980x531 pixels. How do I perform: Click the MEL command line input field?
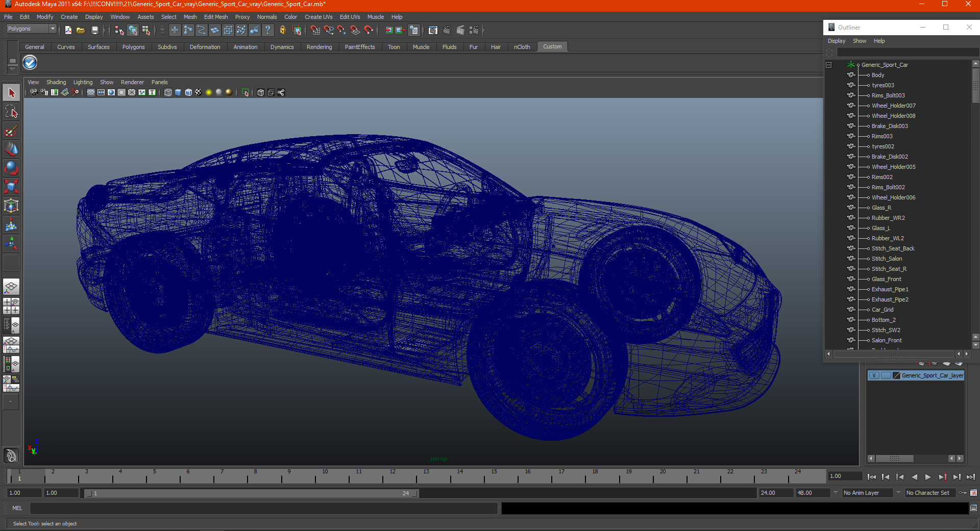tap(263, 508)
